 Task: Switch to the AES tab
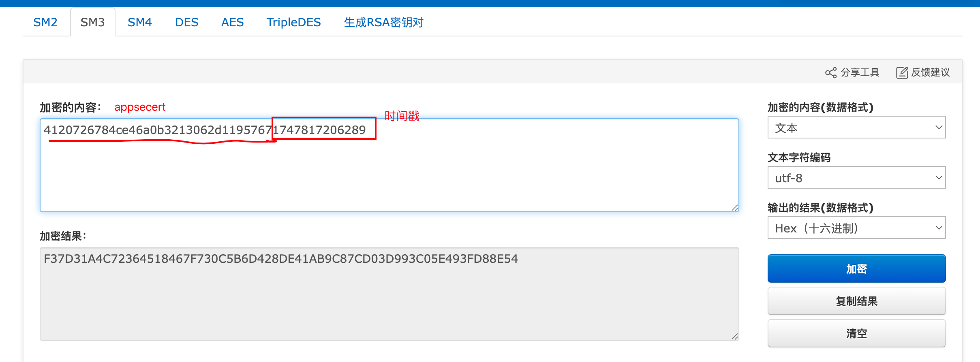point(232,22)
